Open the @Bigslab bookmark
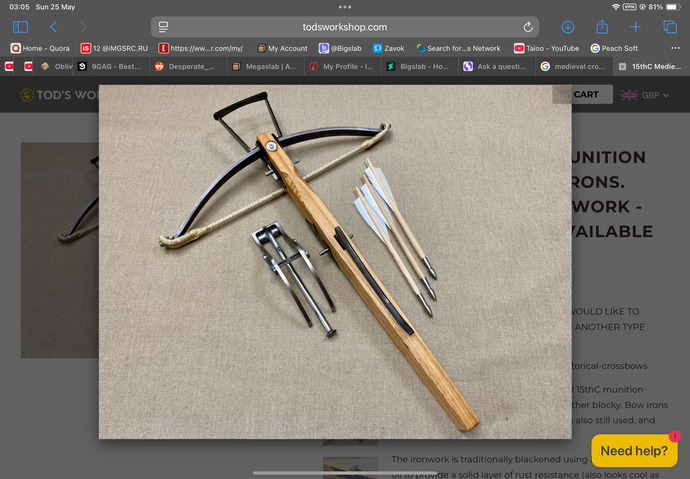 [x=340, y=48]
